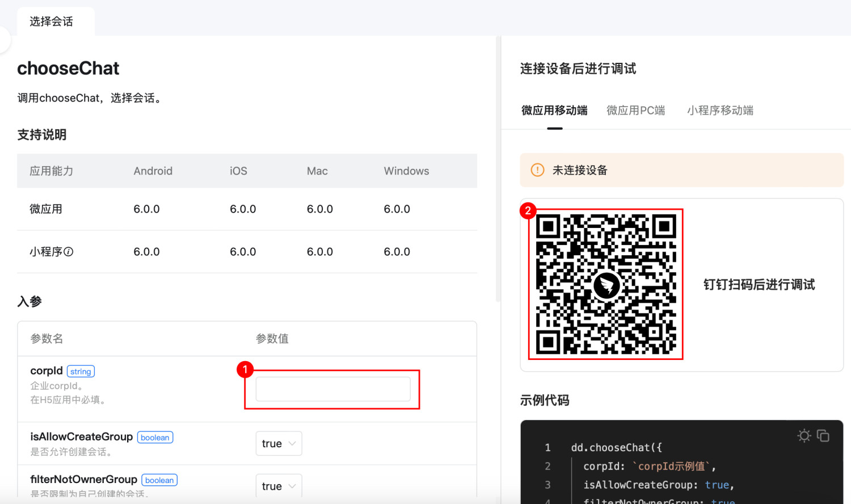Click the boolean tag beside filterNotOwnerGroup
This screenshot has width=851, height=504.
(x=159, y=480)
